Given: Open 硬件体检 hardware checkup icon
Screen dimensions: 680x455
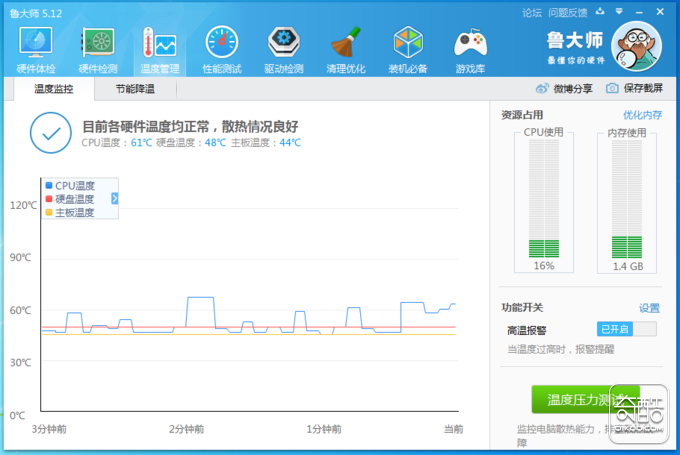Looking at the screenshot, I should (36, 43).
